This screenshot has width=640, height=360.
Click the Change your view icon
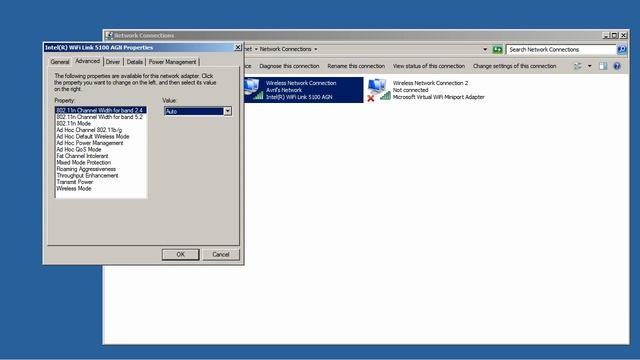click(578, 66)
